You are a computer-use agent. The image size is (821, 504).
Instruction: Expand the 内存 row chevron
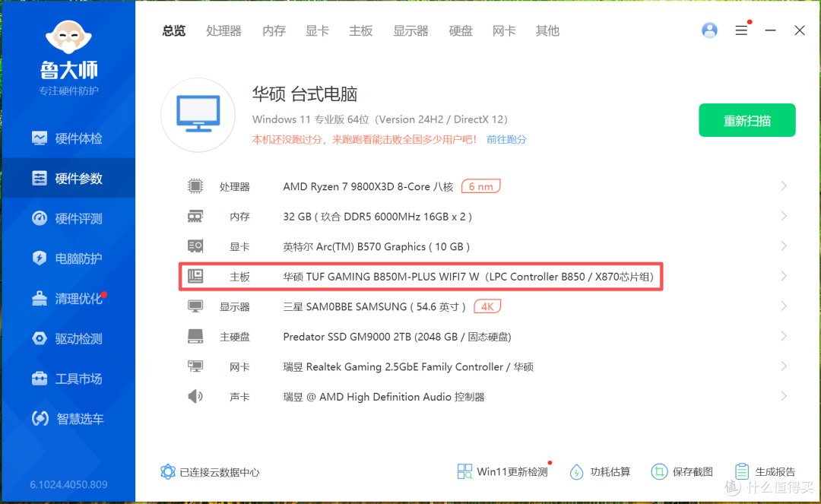click(784, 216)
